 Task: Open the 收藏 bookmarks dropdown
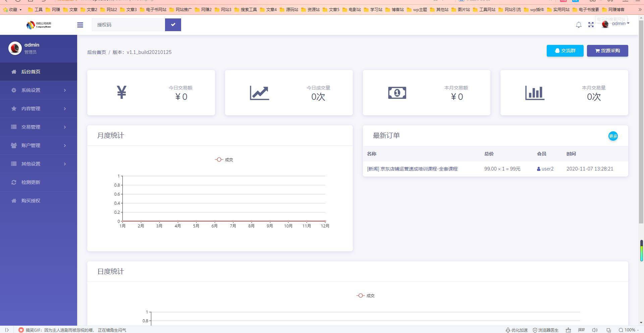(12, 10)
